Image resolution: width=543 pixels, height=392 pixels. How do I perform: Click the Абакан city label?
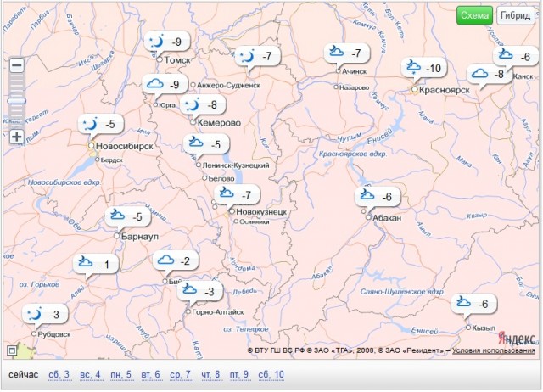point(387,218)
